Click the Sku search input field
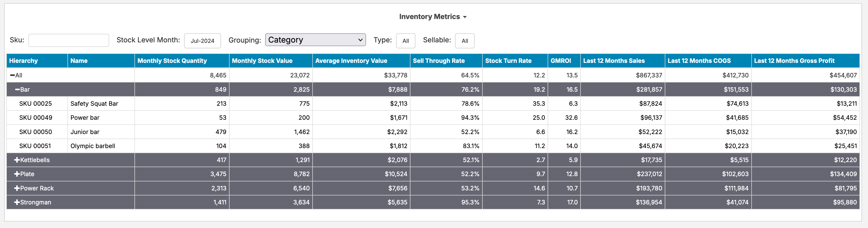The width and height of the screenshot is (868, 228). point(68,40)
